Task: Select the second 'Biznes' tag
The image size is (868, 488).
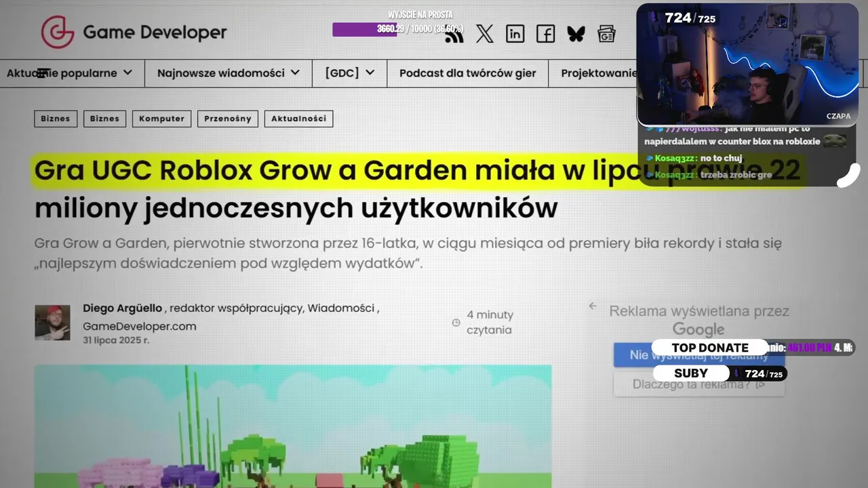Action: [x=104, y=119]
